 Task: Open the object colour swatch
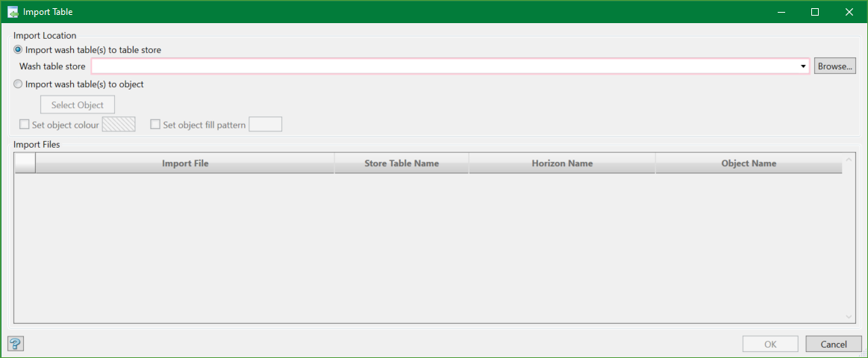[119, 125]
